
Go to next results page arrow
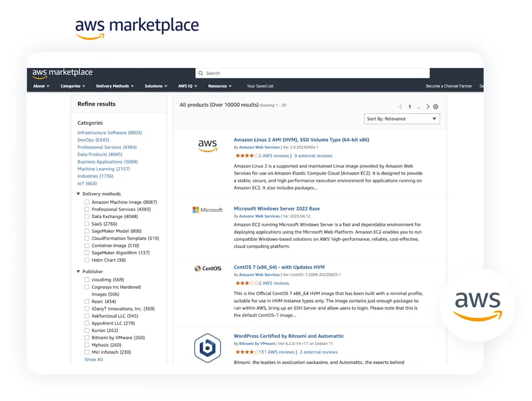point(428,106)
